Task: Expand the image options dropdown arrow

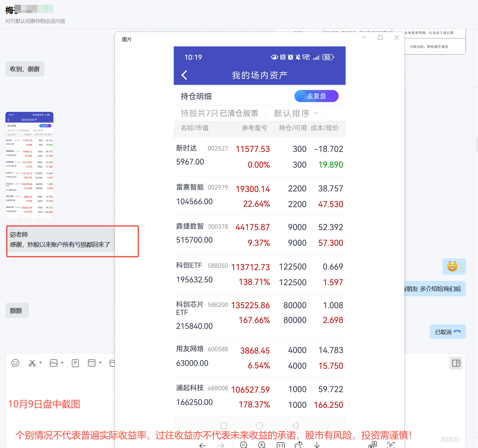Action: pyautogui.click(x=62, y=363)
